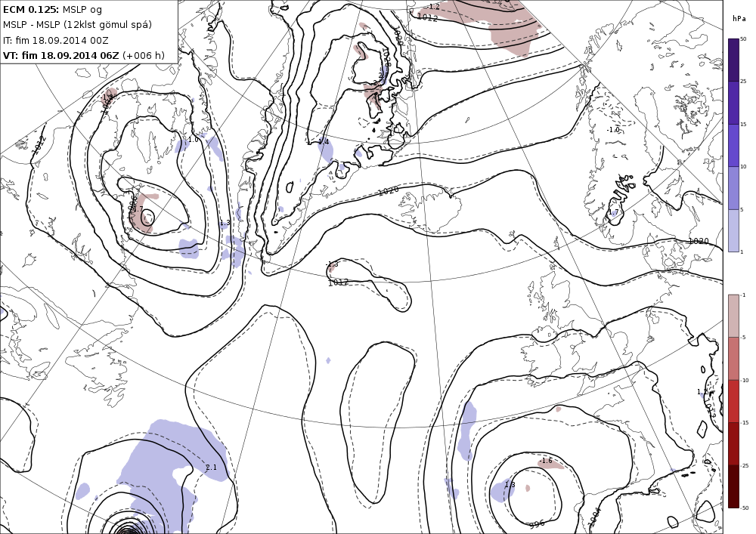Pick the violet 10–15 legend swatch
756x534 pixels.
(733, 145)
